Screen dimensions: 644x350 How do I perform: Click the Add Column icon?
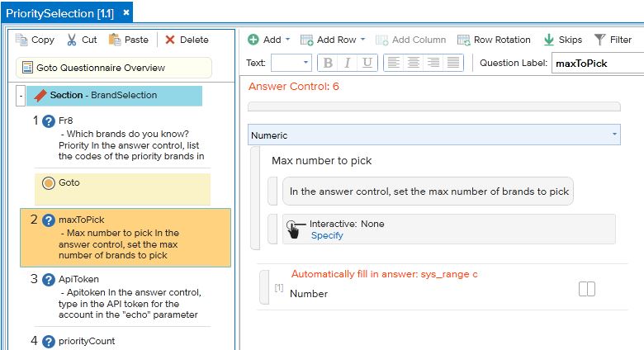point(381,40)
